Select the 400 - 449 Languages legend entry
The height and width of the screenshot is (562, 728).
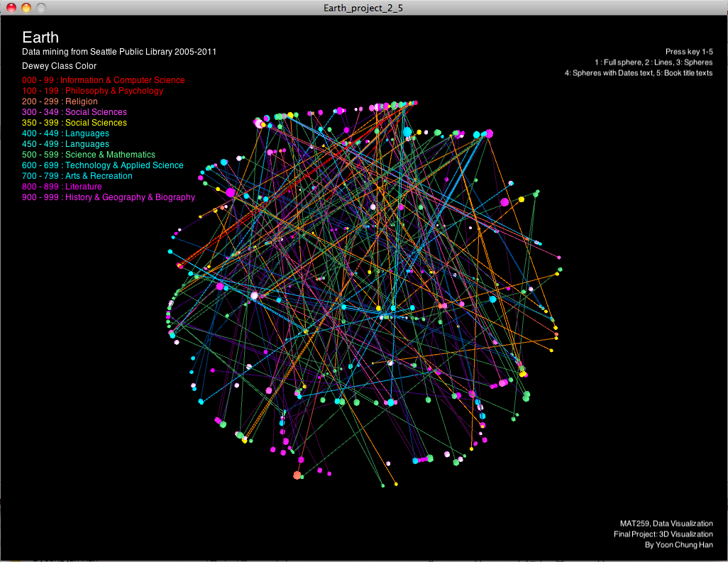coord(66,133)
